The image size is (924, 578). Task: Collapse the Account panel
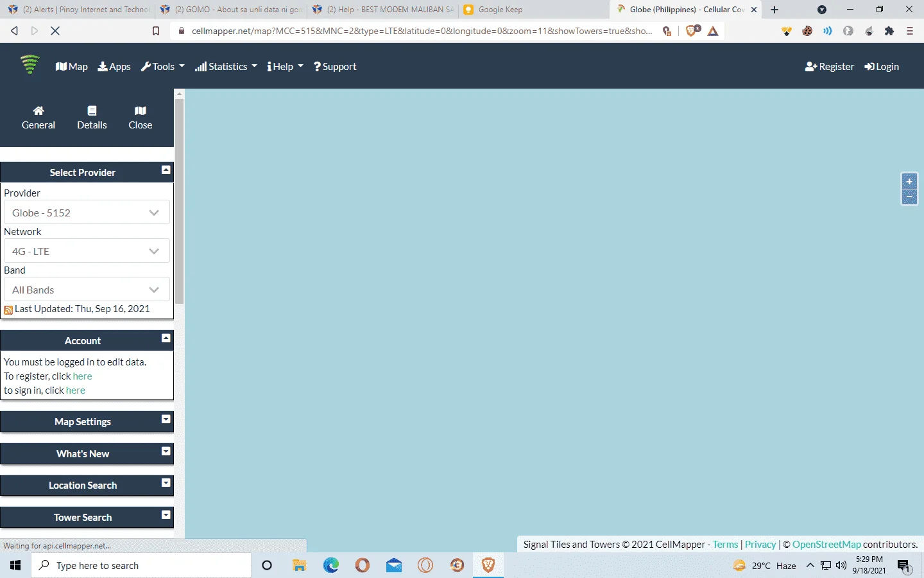[166, 338]
